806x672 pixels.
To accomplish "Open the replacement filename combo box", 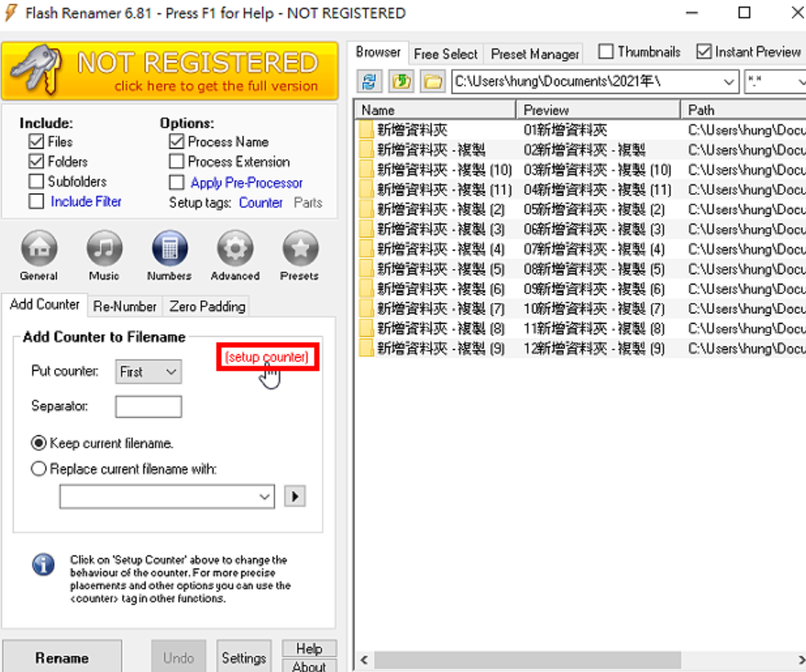I will (x=167, y=497).
